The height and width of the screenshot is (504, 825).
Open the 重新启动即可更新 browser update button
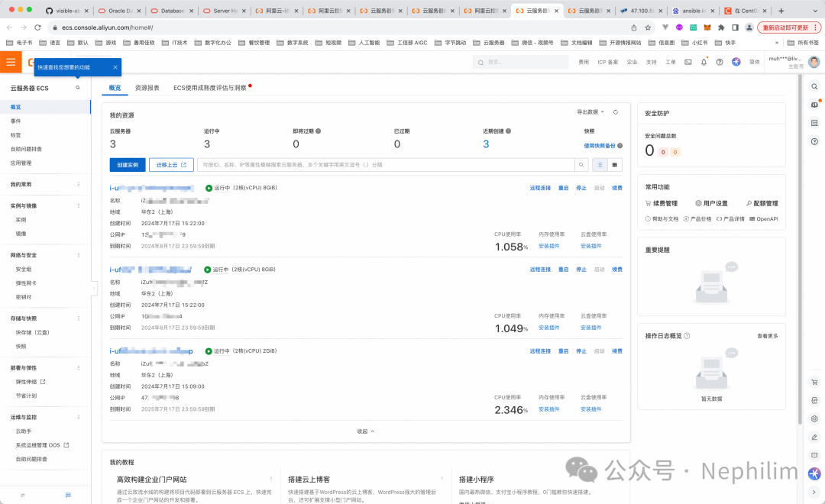coord(788,27)
